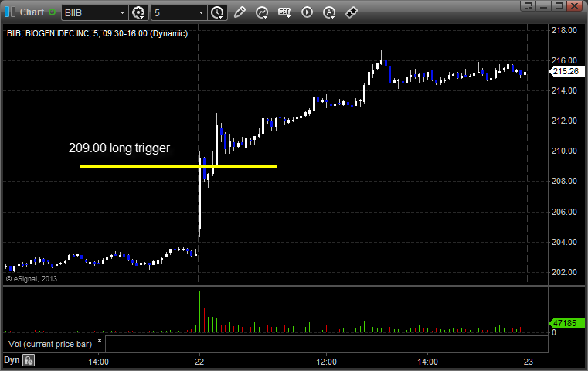Toggle the time lock icon next to Dyn

click(x=29, y=360)
